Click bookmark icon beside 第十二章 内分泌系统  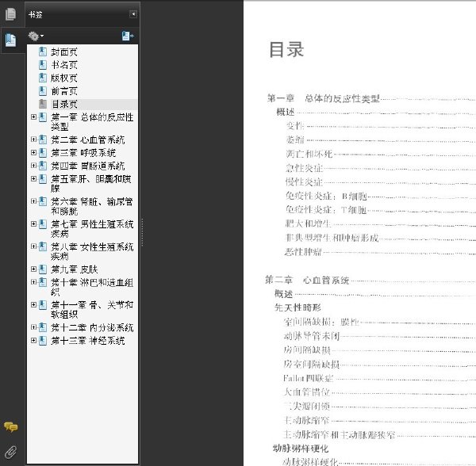tap(43, 327)
